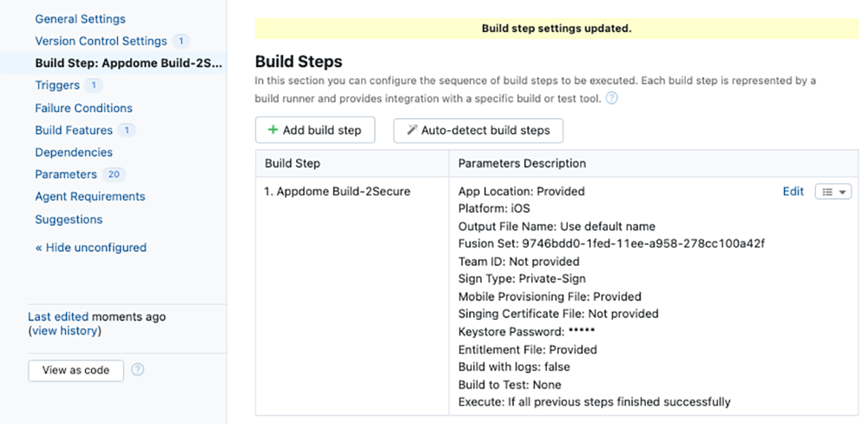
Task: Collapse sidebar with Hide unconfigured link
Action: tap(90, 248)
